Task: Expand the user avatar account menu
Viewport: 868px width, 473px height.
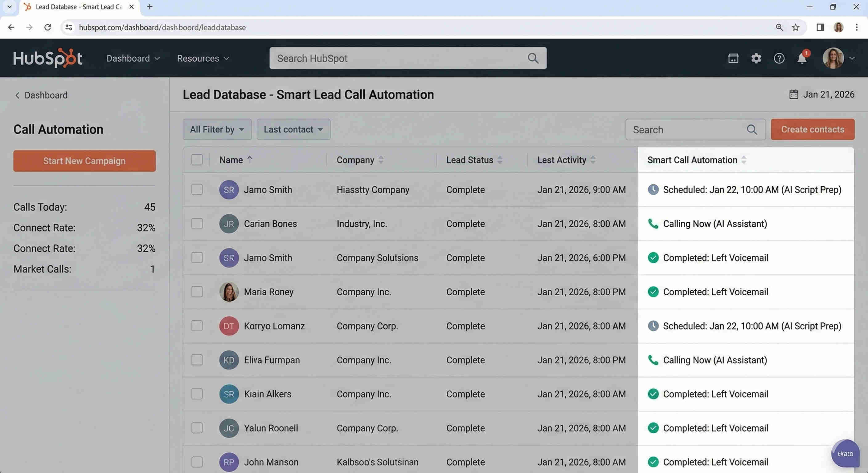Action: [838, 58]
